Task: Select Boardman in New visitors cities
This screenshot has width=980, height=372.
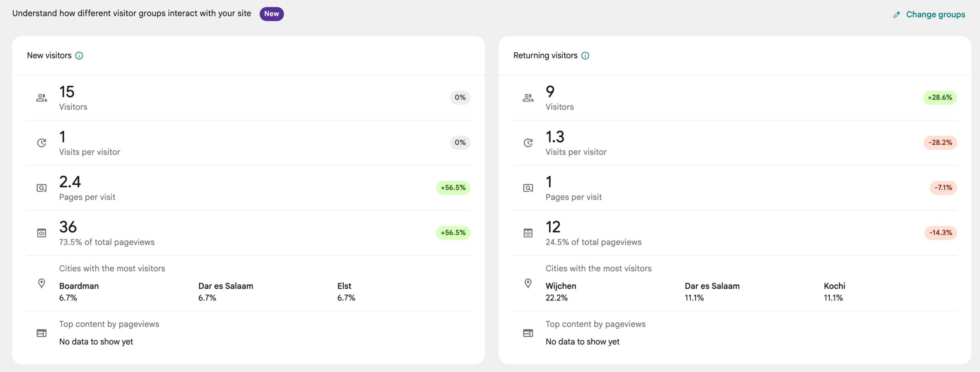Action: click(79, 286)
